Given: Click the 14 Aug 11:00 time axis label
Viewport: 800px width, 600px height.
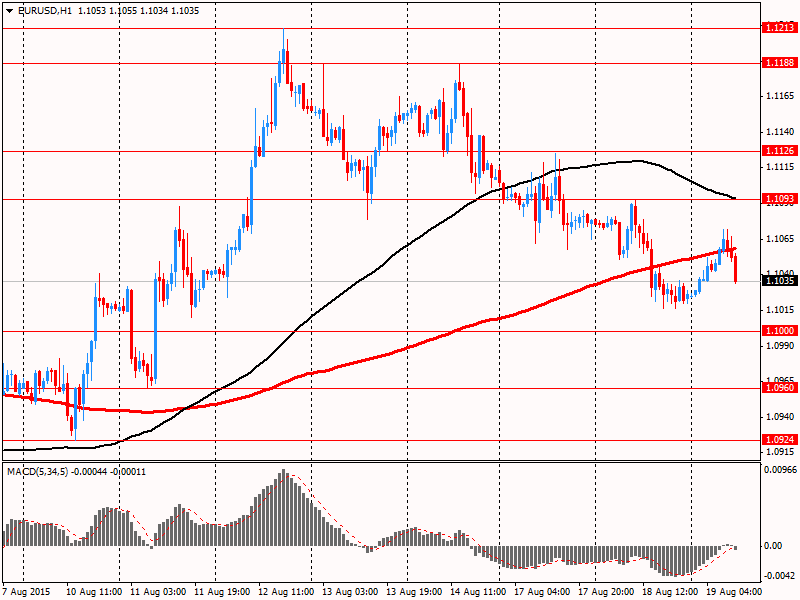Looking at the screenshot, I should click(x=478, y=592).
